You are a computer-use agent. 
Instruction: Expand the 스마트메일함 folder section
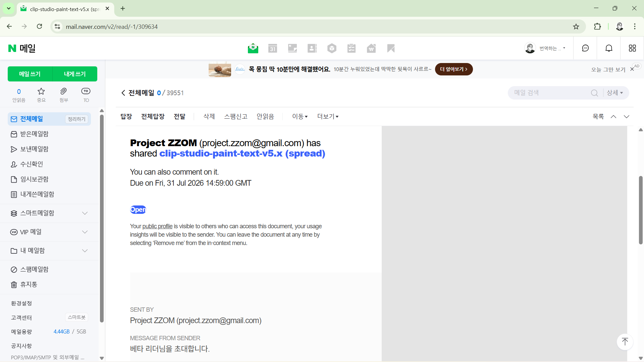[85, 213]
